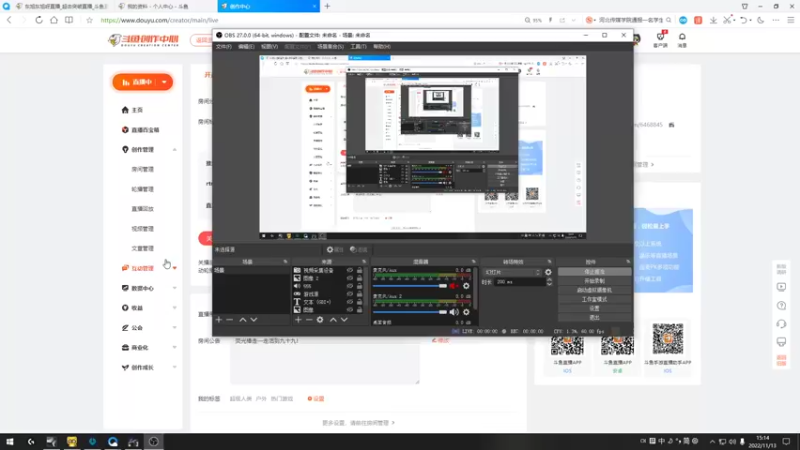This screenshot has width=800, height=450.
Task: Collapse the 创作管理 sidebar section
Action: pos(174,150)
